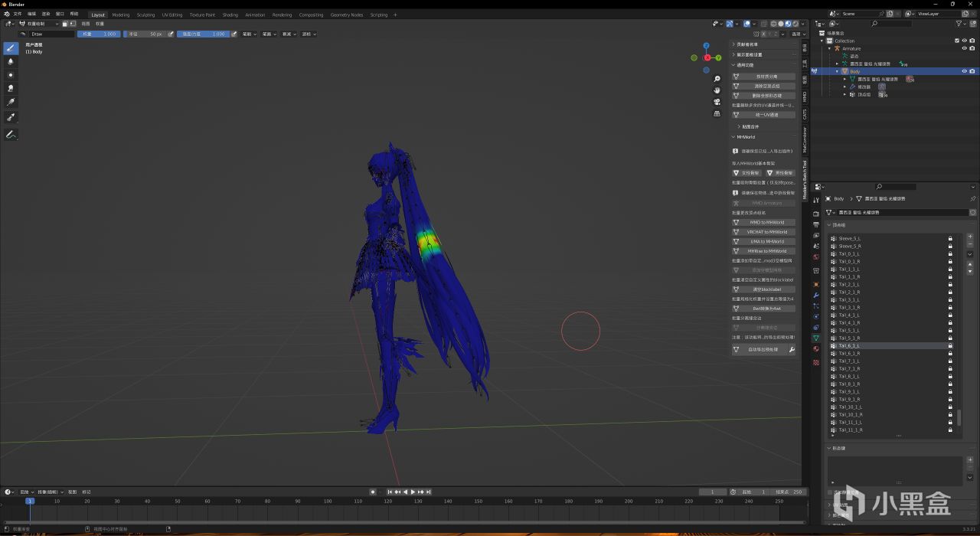
Task: Click the MMD to MHWorld button
Action: tap(766, 222)
